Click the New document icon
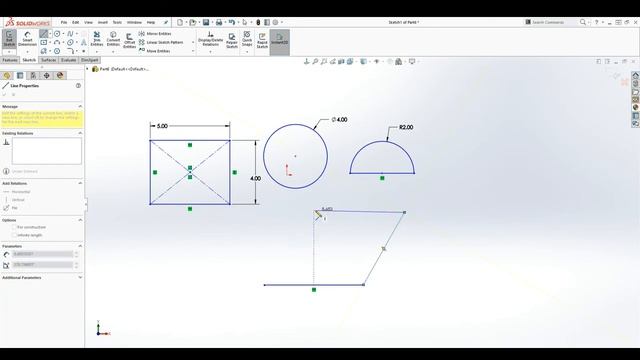Viewport: 640px width, 360px height. coord(180,22)
